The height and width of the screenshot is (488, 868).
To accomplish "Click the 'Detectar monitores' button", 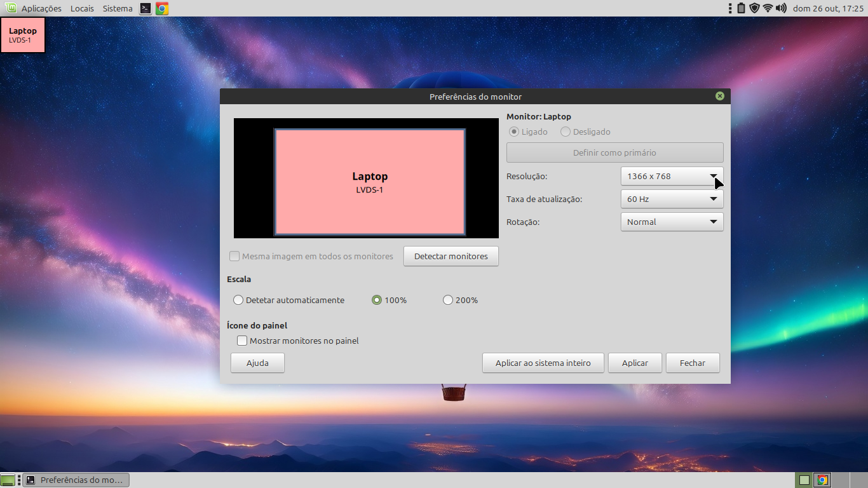I will pos(451,256).
